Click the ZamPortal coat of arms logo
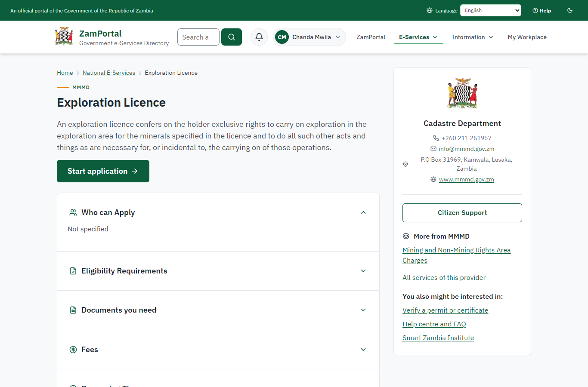Screen dimensions: 588x387 coord(64,37)
